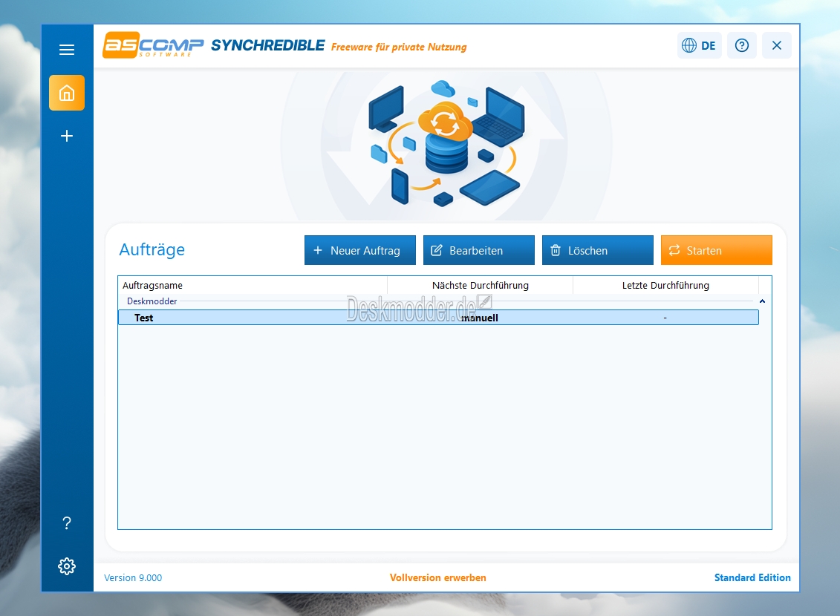
Task: Select the Test job row
Action: [x=438, y=318]
